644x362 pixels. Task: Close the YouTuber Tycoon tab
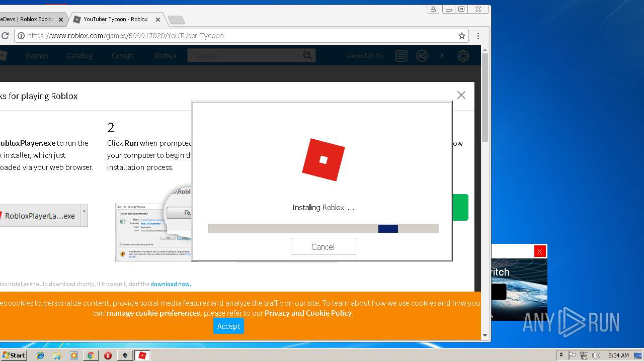click(x=158, y=20)
